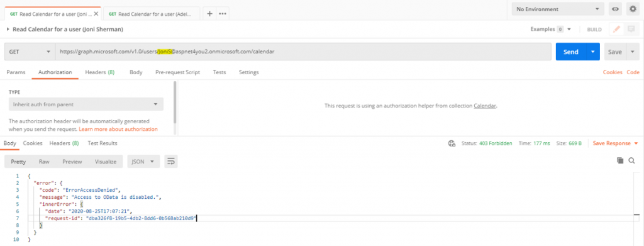This screenshot has width=644, height=246.
Task: Expand the No Environment dropdown
Action: 558,9
